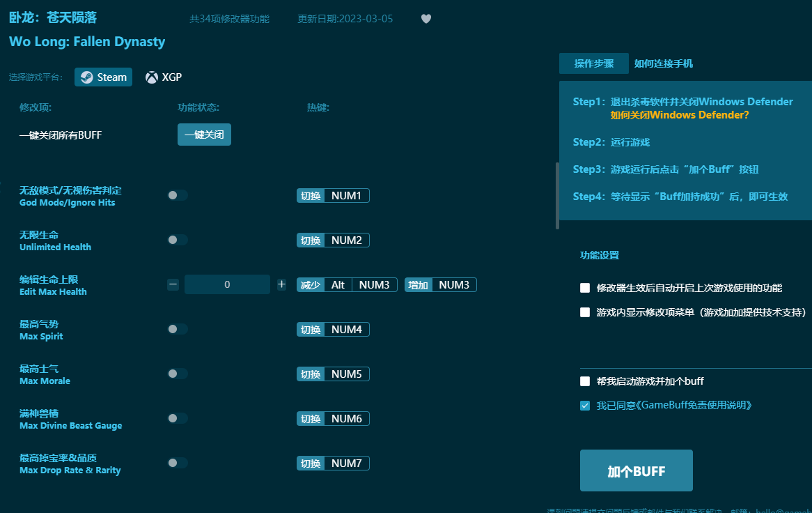Image resolution: width=812 pixels, height=513 pixels.
Task: Click the 一键关闭 button
Action: (204, 135)
